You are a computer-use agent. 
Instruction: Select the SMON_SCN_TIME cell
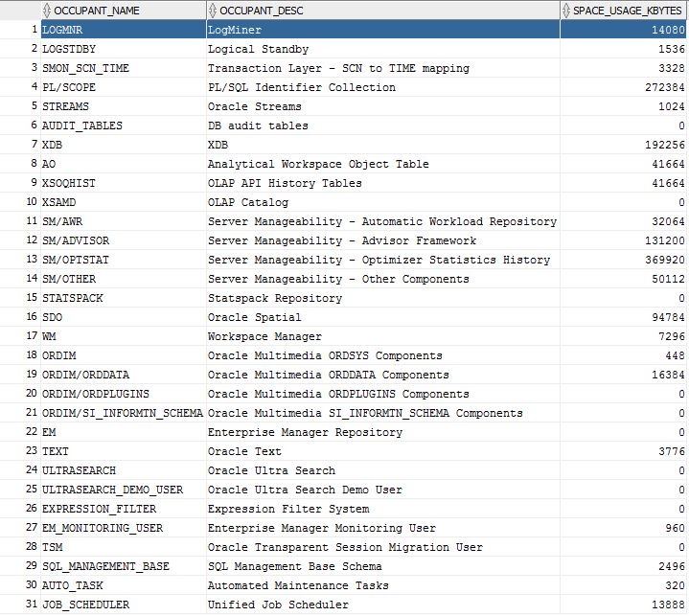click(x=124, y=68)
